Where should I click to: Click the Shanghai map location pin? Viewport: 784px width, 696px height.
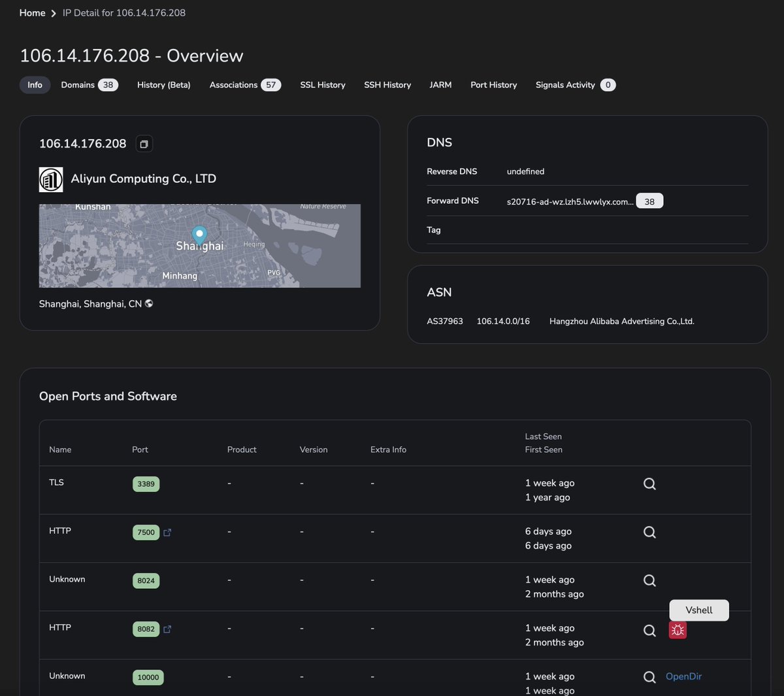pos(199,236)
